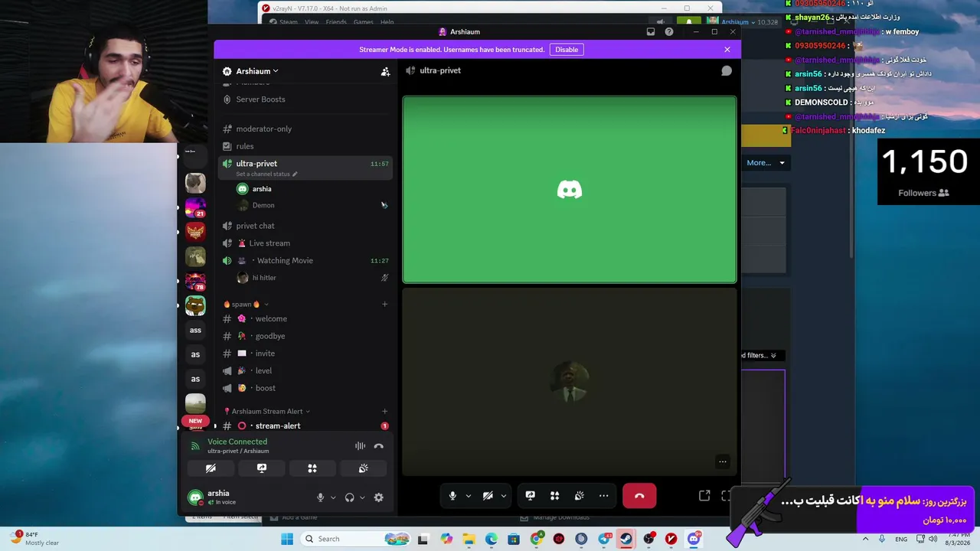Open Telegram in the Windows taskbar
Viewport: 980px width, 551px height.
(604, 539)
